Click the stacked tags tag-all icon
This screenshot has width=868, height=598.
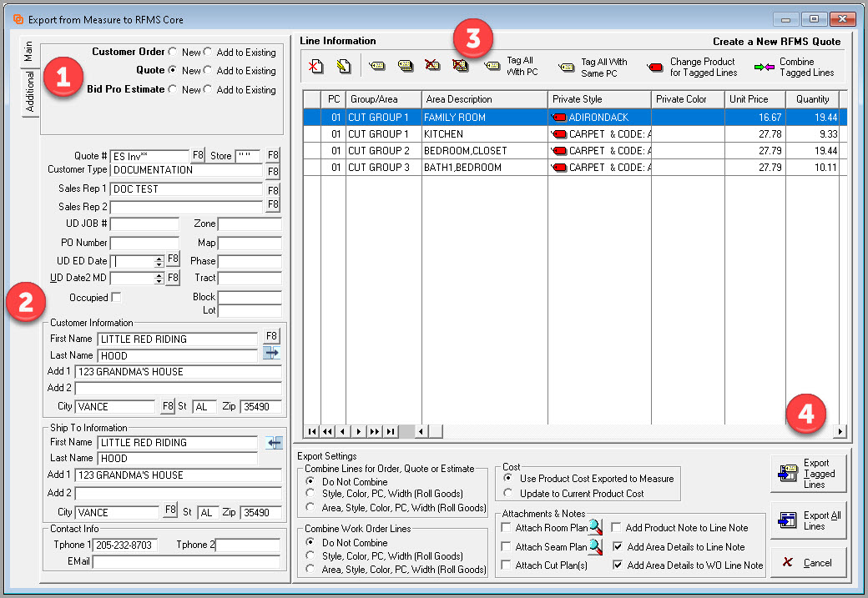pos(406,67)
